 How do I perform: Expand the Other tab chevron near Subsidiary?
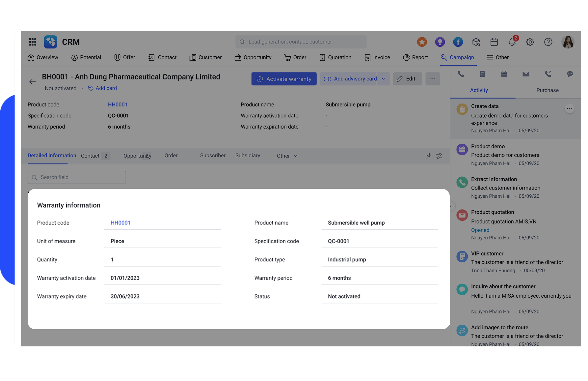[x=295, y=156]
